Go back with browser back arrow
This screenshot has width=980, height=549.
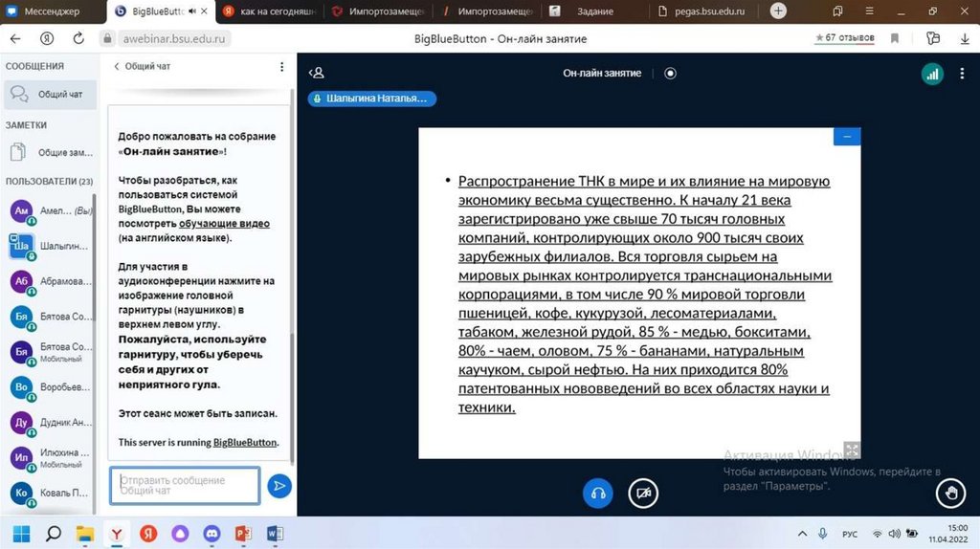[15, 38]
